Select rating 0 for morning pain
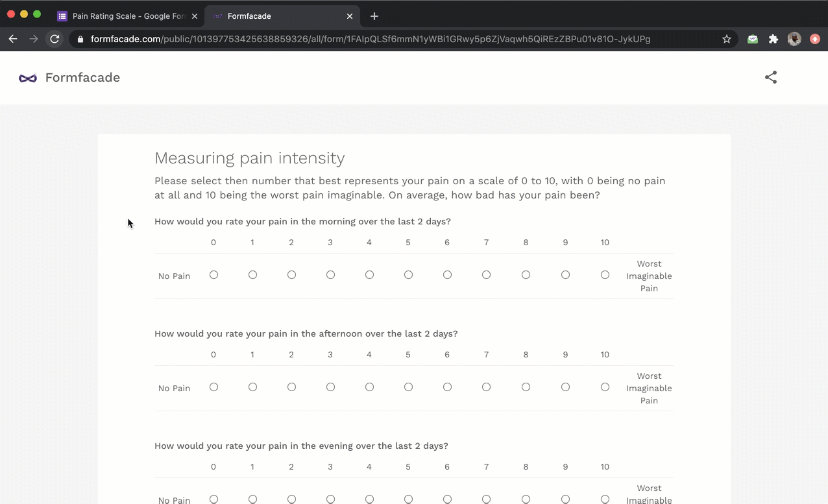Viewport: 828px width, 504px height. [x=213, y=275]
